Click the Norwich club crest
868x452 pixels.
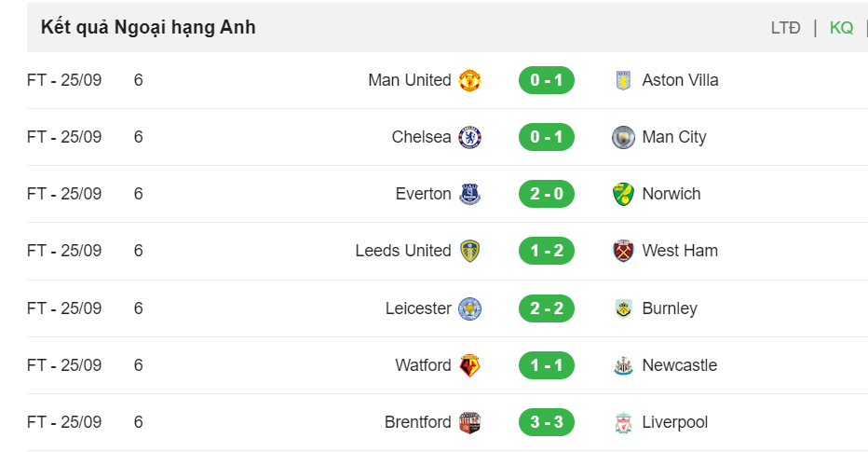tap(623, 195)
